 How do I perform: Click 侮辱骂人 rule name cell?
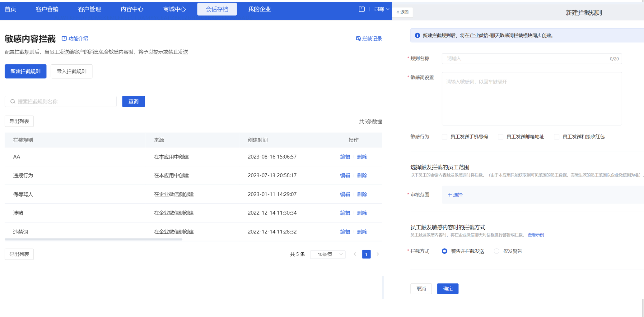click(x=23, y=194)
